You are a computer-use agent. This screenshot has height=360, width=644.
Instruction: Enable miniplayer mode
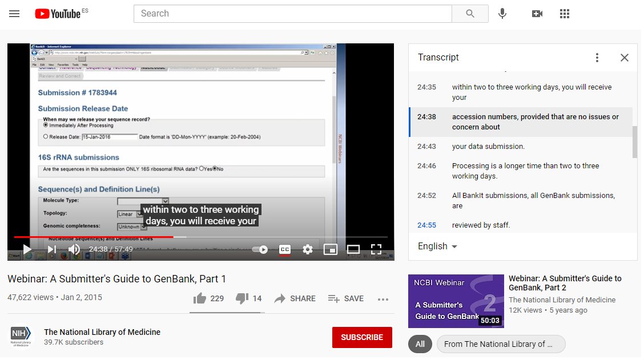point(330,249)
